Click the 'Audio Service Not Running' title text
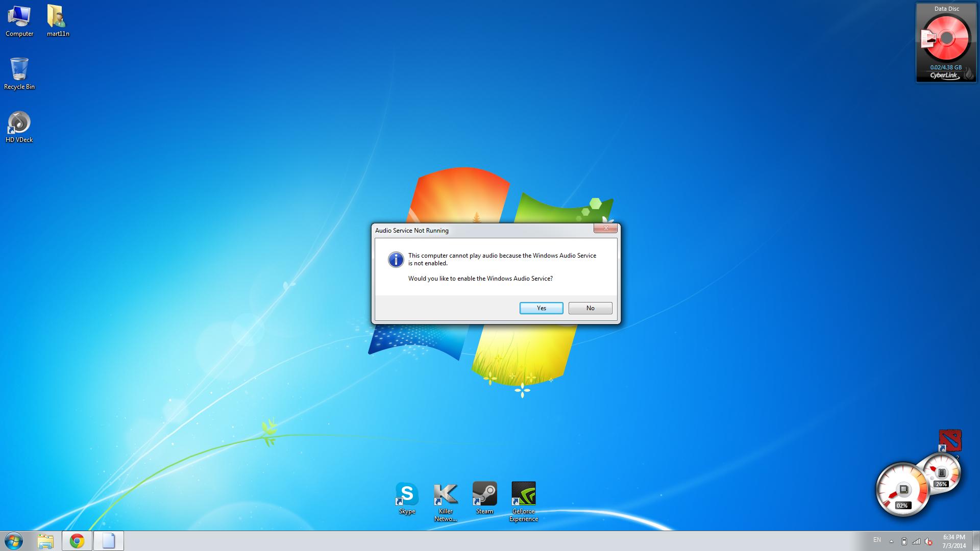The height and width of the screenshot is (551, 980). pyautogui.click(x=411, y=231)
